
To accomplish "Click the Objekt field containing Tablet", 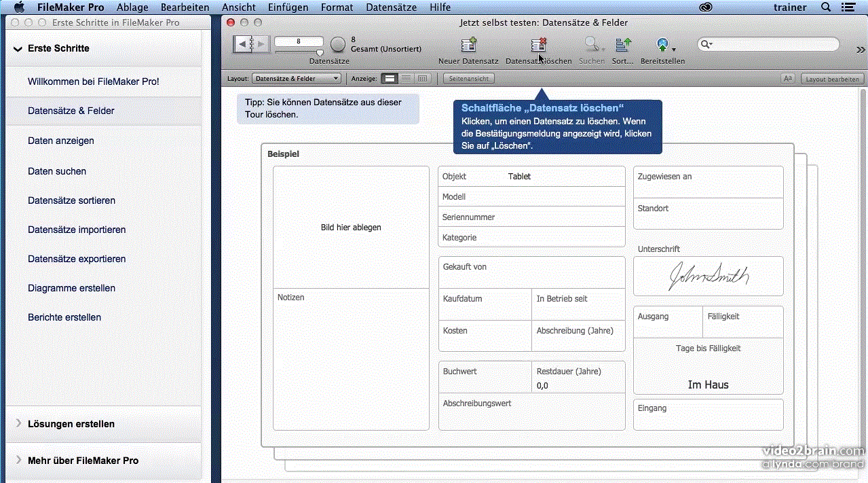I will coord(531,177).
